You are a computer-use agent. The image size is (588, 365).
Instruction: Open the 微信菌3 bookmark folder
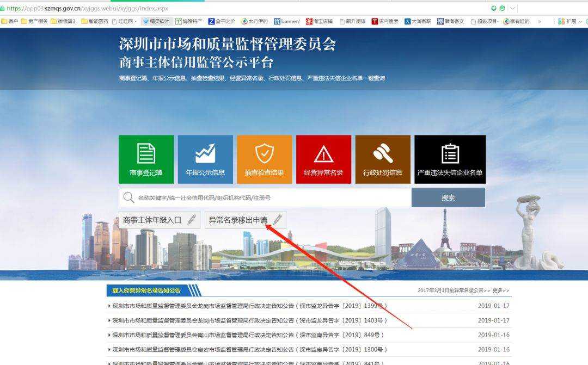point(63,21)
